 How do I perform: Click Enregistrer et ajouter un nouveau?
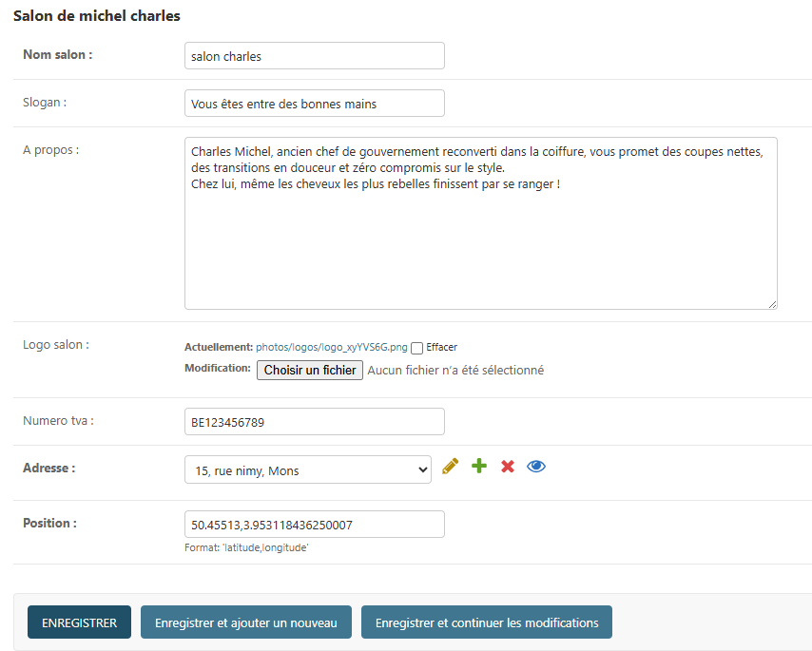[246, 622]
